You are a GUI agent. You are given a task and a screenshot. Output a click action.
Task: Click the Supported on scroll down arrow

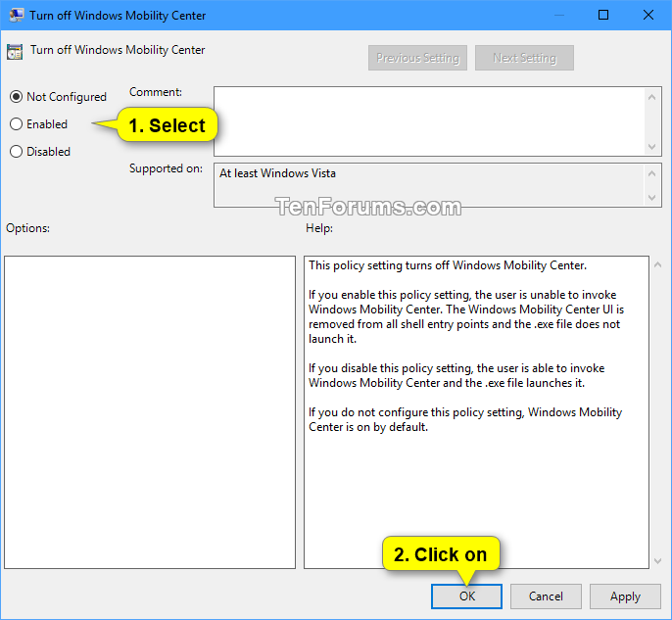pos(651,198)
